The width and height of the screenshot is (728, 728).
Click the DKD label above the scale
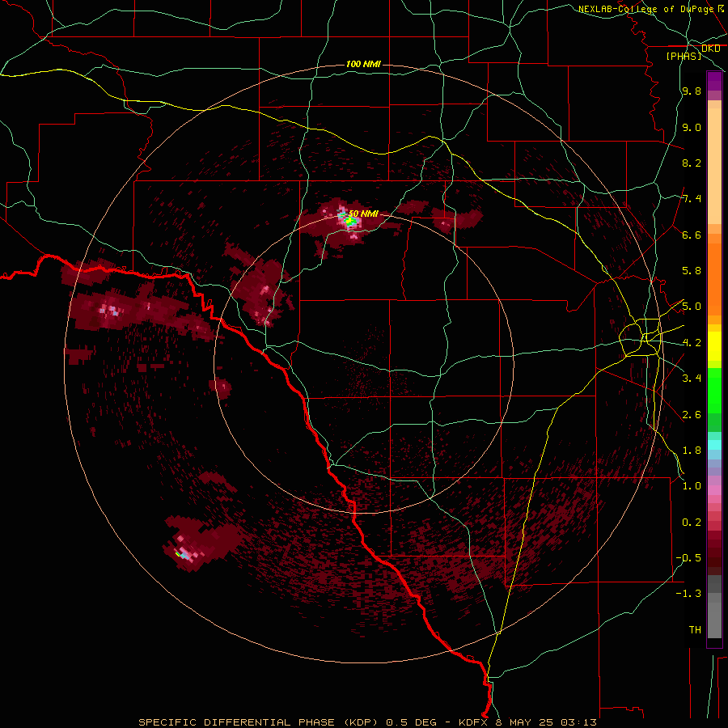click(710, 49)
